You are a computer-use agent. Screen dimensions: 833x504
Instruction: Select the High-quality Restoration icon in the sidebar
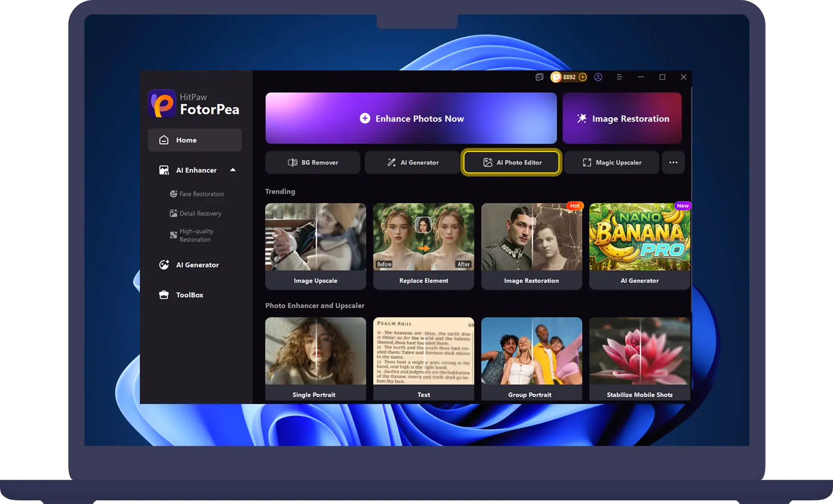point(174,235)
